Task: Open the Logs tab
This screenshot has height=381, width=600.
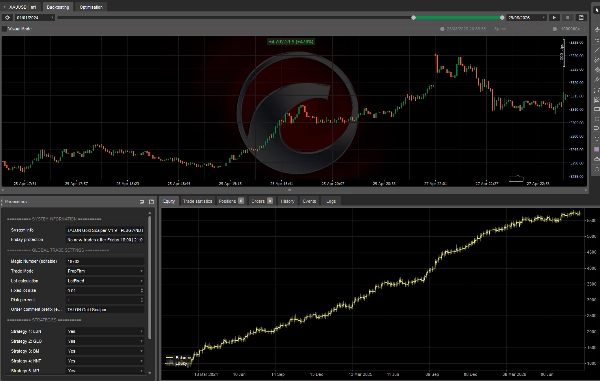Action: click(331, 201)
